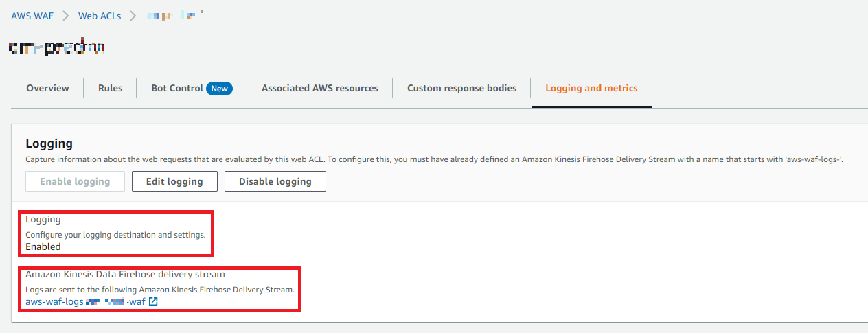Open the external link icon beside the delivery stream
The image size is (868, 333).
[153, 301]
